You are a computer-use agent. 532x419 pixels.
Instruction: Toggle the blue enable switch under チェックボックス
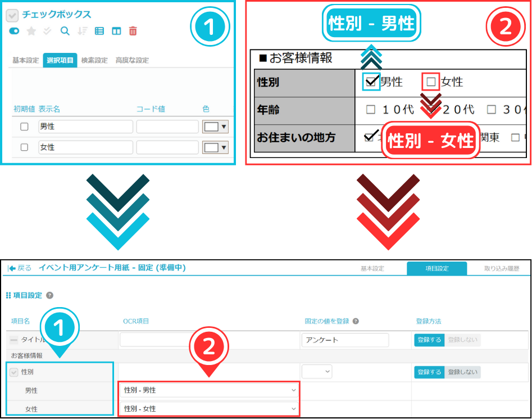pyautogui.click(x=14, y=31)
